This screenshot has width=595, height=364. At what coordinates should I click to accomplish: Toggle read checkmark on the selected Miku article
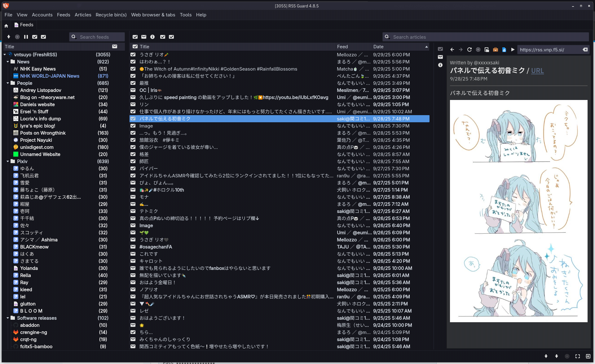click(x=133, y=119)
